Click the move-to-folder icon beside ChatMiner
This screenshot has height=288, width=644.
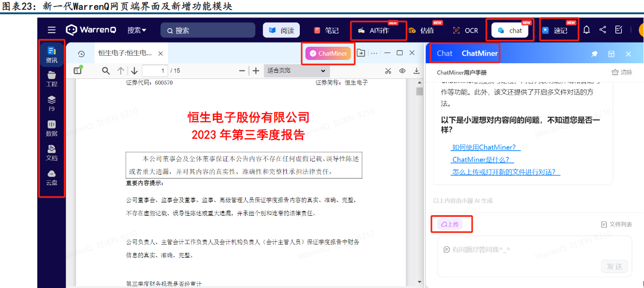pos(361,53)
